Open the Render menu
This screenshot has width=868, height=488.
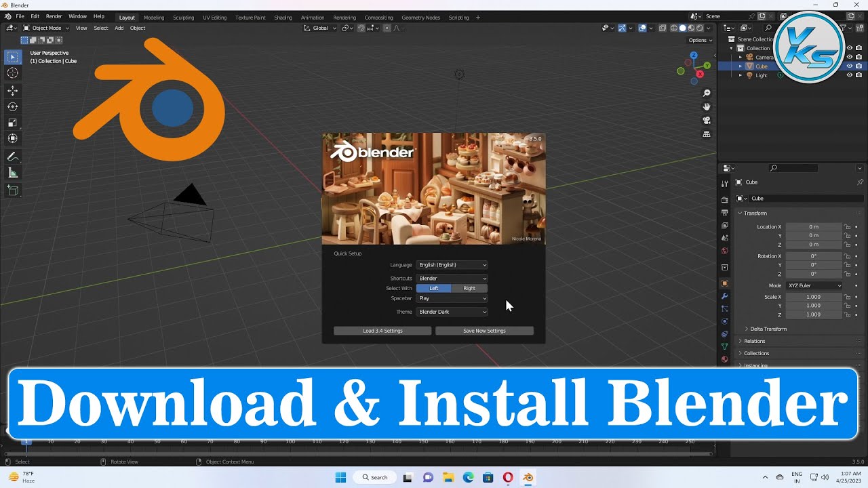54,16
